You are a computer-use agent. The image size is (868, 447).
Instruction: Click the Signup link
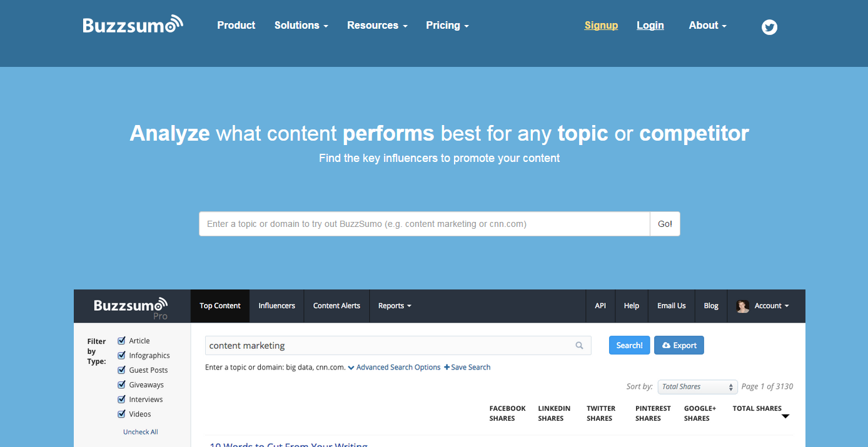601,25
